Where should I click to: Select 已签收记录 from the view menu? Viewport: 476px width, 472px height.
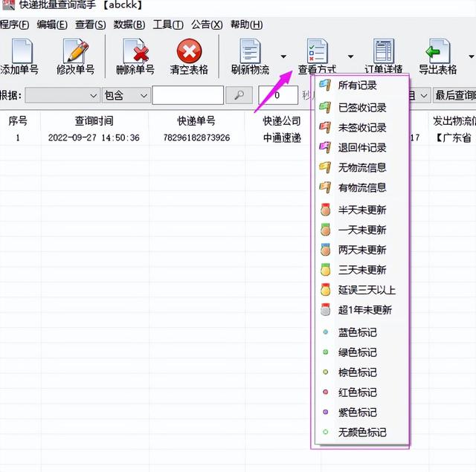(x=361, y=107)
